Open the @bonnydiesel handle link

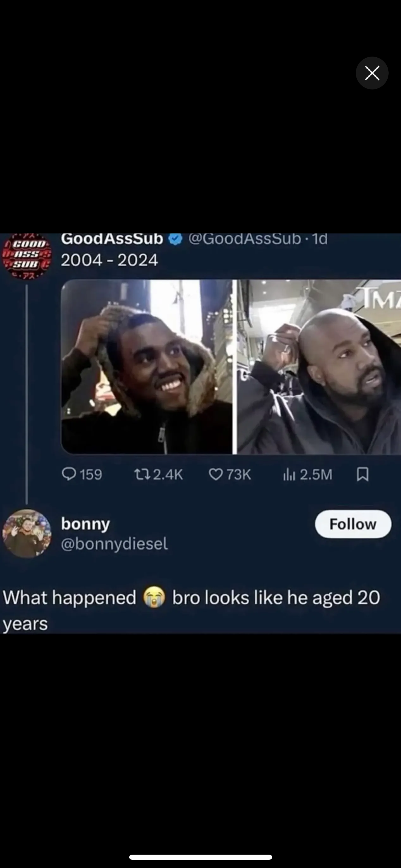[114, 544]
